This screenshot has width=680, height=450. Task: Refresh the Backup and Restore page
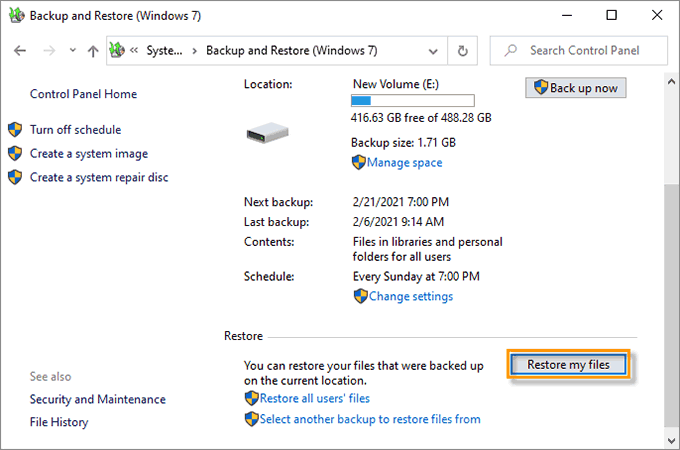463,51
